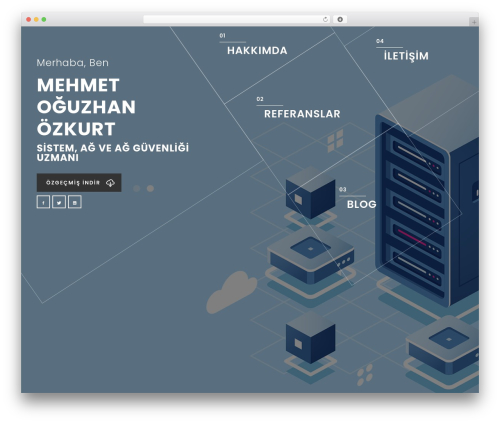
Task: Open the Facebook social icon
Action: pos(43,202)
